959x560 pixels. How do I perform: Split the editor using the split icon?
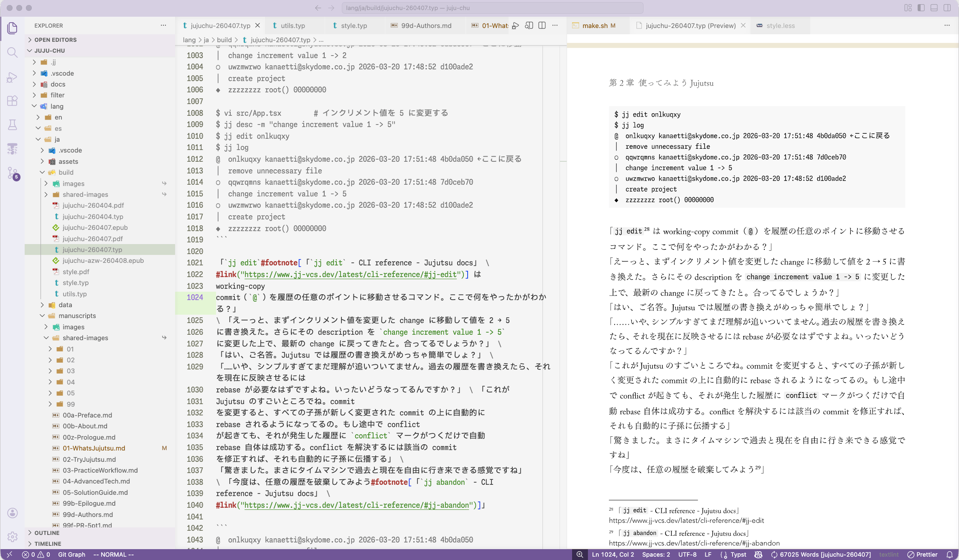542,25
